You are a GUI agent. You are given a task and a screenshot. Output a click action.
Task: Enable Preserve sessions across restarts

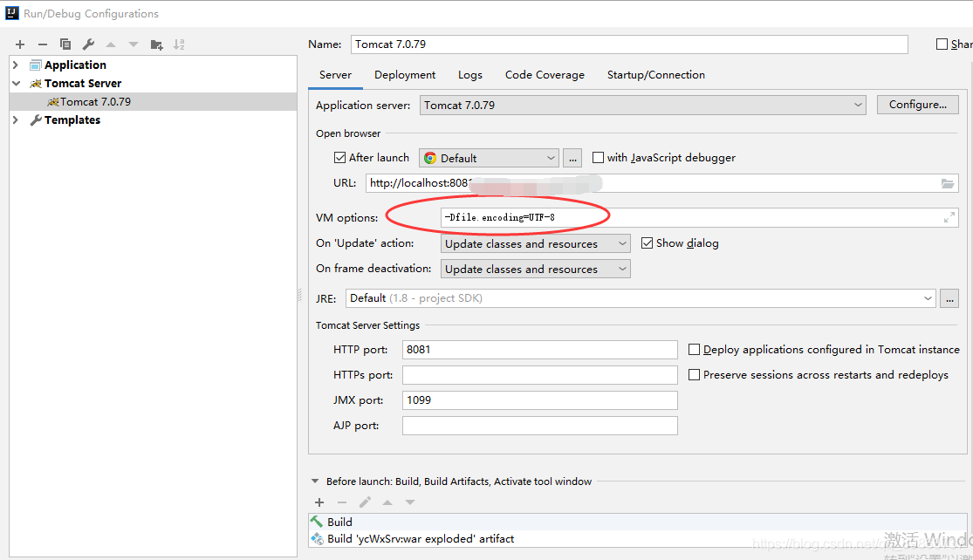tap(695, 374)
